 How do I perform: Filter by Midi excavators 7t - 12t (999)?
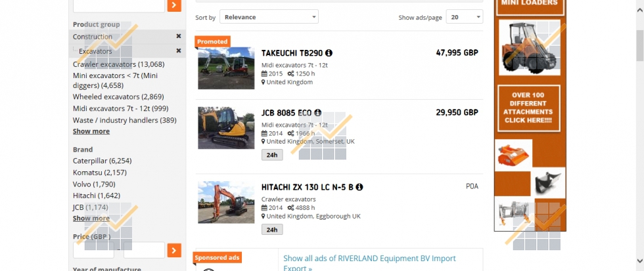pos(121,108)
